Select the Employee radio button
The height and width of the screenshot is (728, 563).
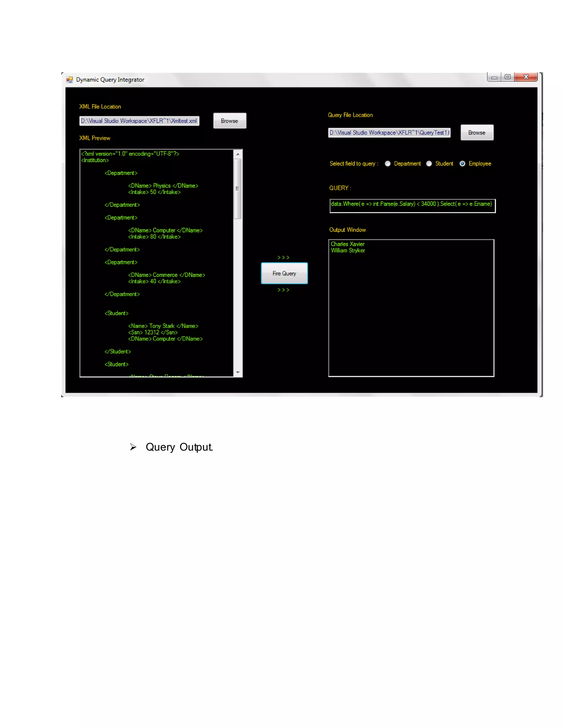coord(462,164)
